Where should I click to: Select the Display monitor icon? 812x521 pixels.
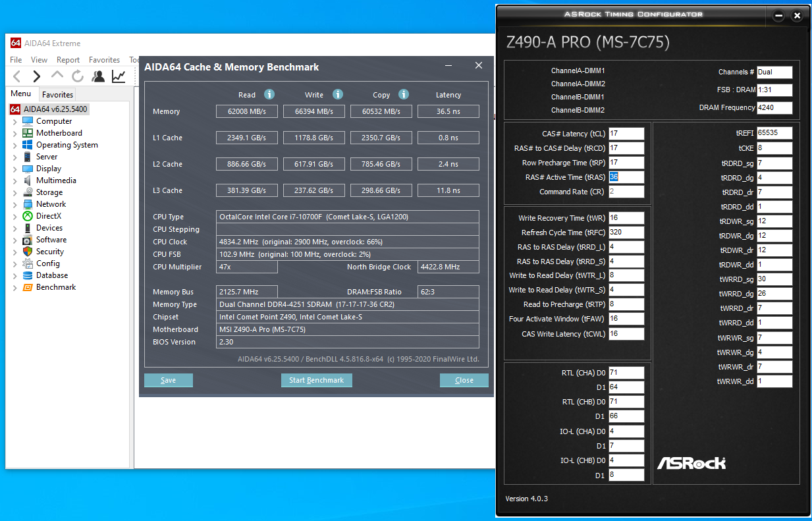(28, 169)
